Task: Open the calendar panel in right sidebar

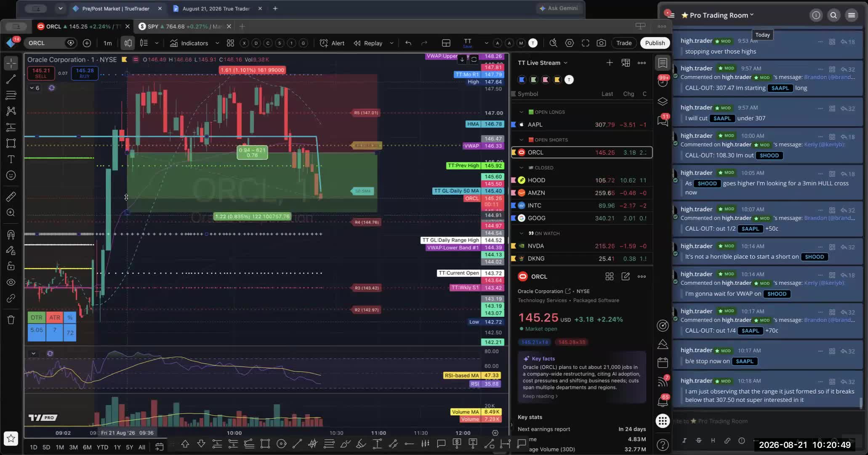Action: [663, 362]
